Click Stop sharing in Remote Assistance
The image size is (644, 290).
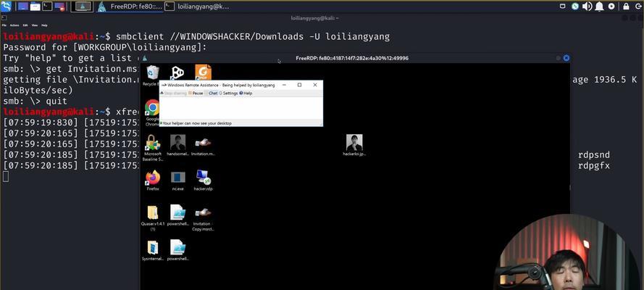(173, 94)
